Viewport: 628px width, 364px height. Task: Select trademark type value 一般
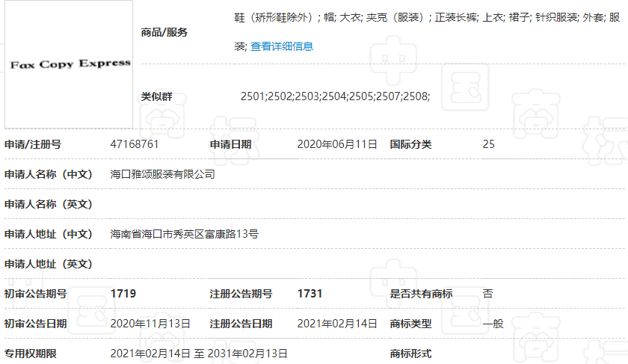(493, 324)
